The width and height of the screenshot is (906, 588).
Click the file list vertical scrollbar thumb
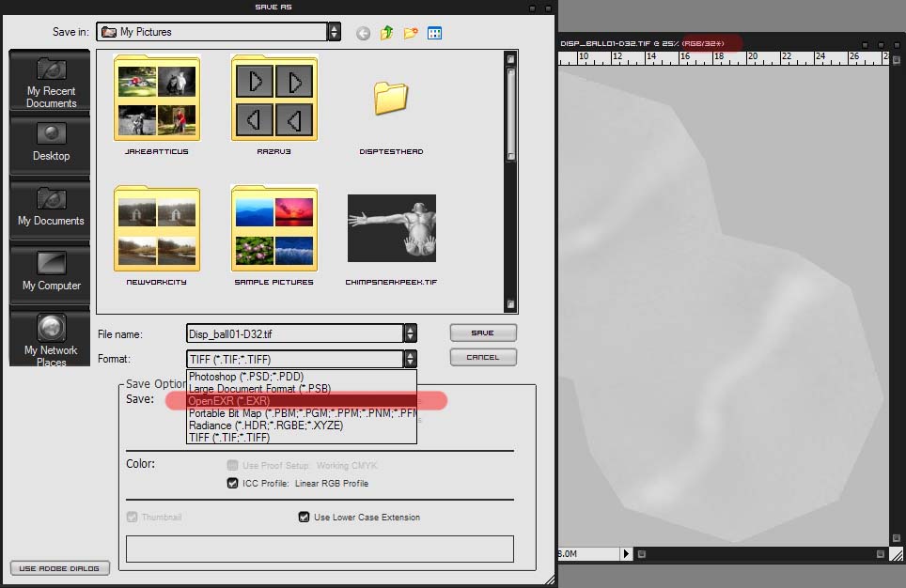(510, 114)
